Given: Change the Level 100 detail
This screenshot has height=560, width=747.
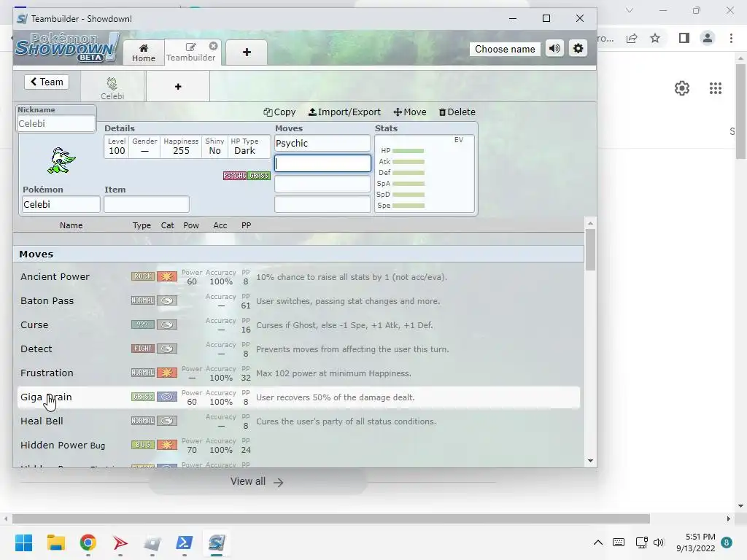Looking at the screenshot, I should point(117,147).
